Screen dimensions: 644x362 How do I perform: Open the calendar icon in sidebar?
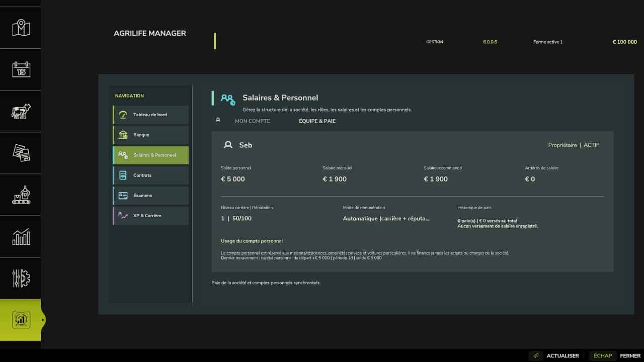pos(21,69)
